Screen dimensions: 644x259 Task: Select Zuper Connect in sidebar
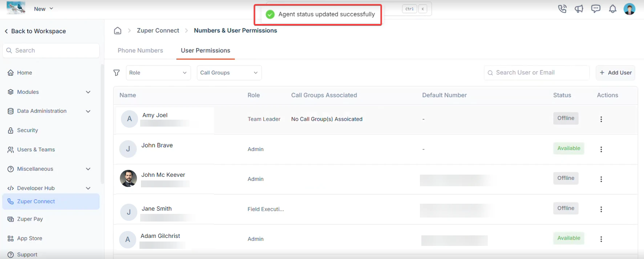(x=51, y=202)
